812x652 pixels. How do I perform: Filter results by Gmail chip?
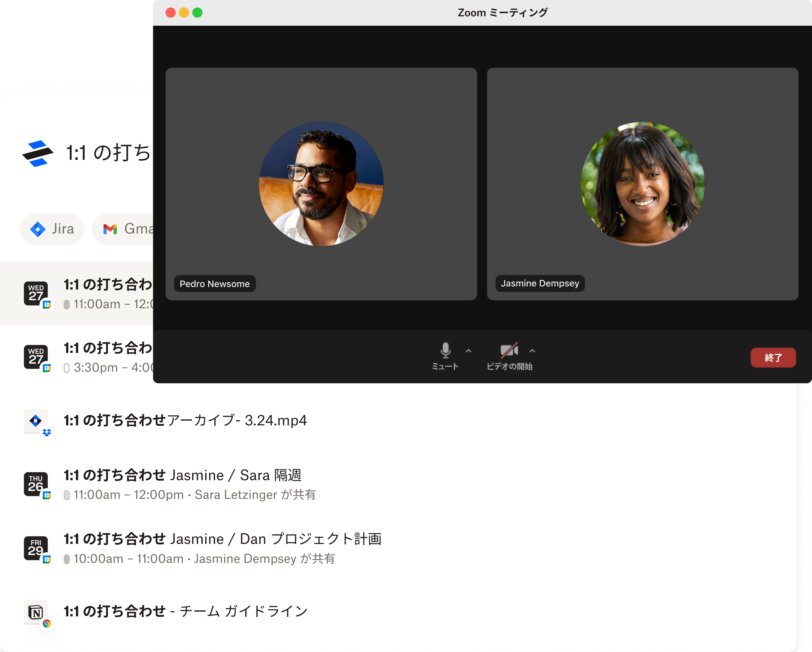coord(123,229)
